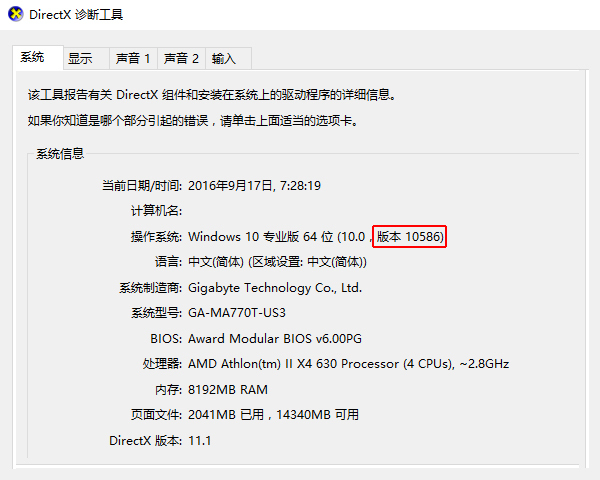The height and width of the screenshot is (480, 600).
Task: Click the highlighted 版本 10586 text
Action: click(410, 237)
